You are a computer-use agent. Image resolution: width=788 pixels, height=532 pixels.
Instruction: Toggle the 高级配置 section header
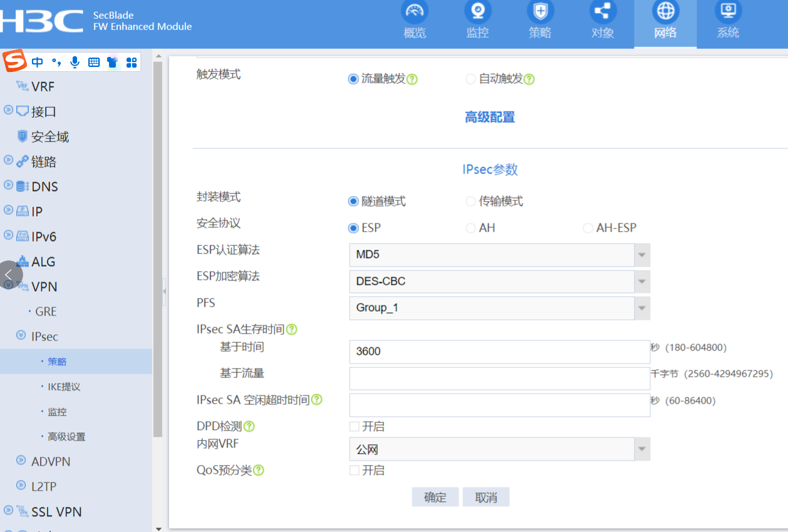[x=490, y=117]
